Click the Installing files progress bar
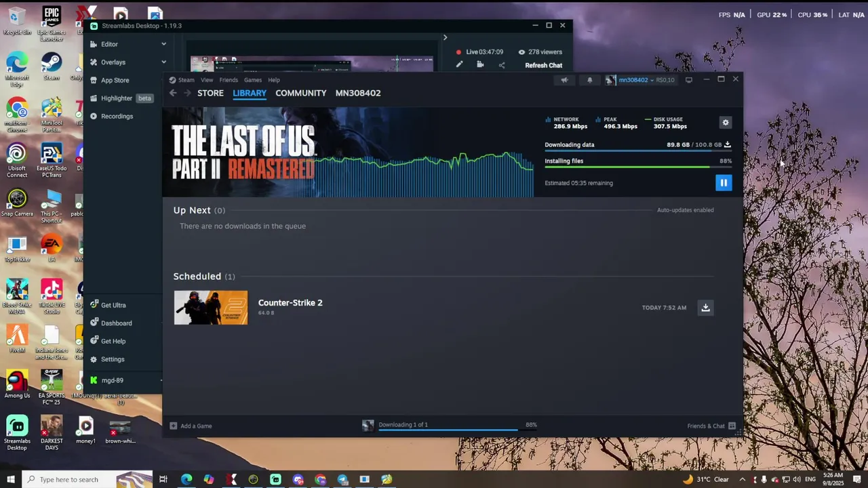Image resolution: width=868 pixels, height=488 pixels. pyautogui.click(x=638, y=167)
